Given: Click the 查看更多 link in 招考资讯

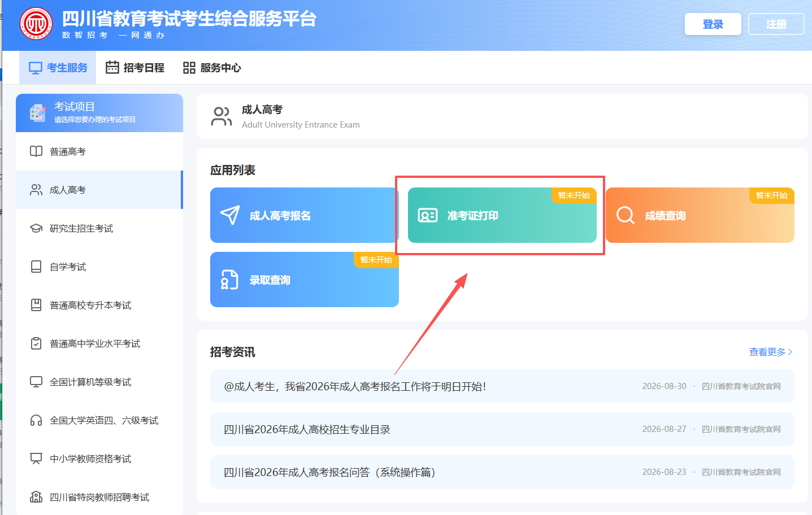Looking at the screenshot, I should (x=771, y=352).
